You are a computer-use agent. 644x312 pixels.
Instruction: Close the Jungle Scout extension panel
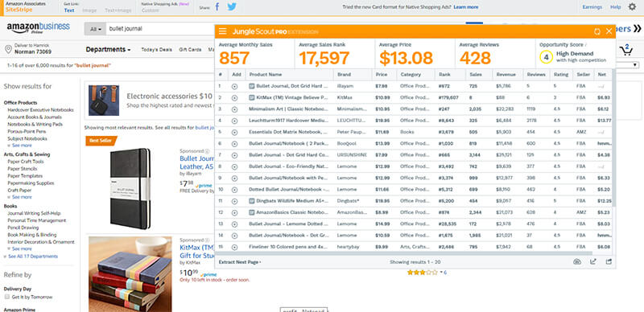tap(609, 31)
